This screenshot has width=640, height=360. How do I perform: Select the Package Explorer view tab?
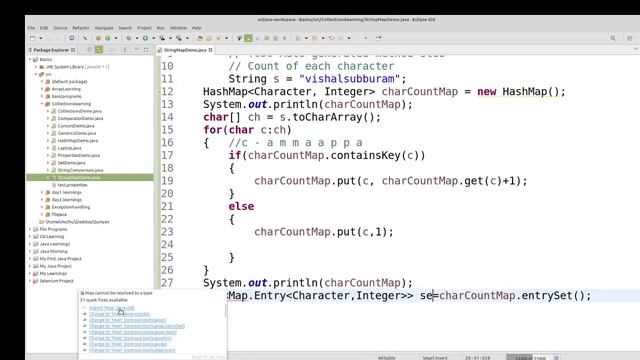(51, 50)
